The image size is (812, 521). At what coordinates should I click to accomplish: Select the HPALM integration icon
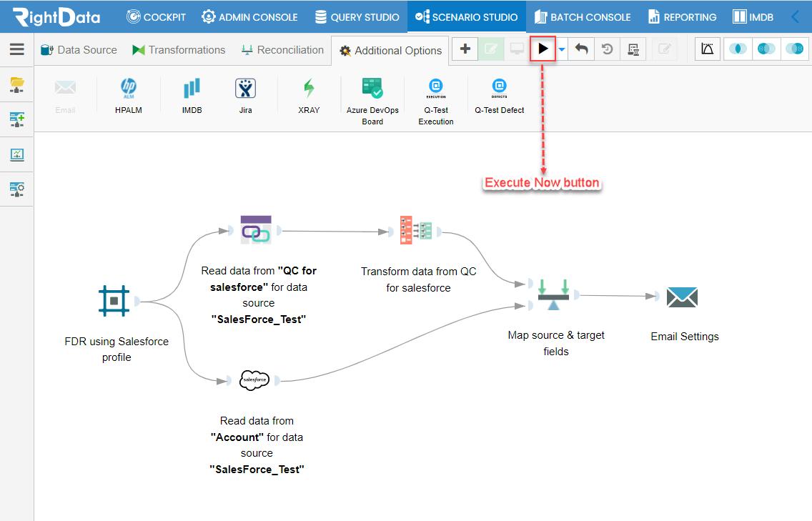129,88
